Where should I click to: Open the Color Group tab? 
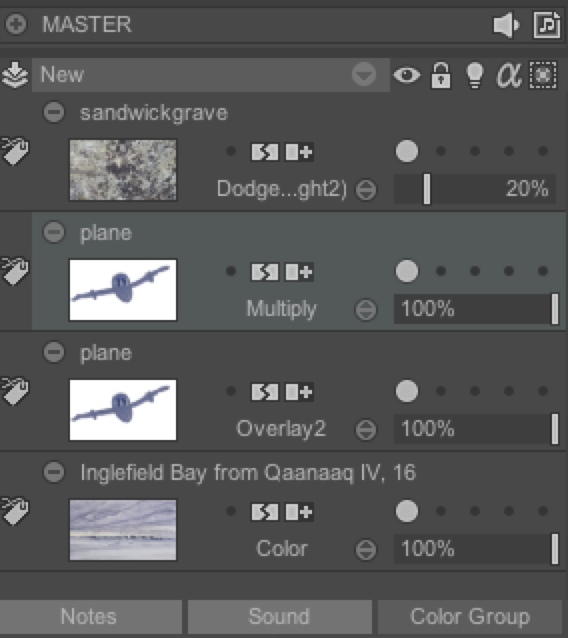tap(471, 616)
